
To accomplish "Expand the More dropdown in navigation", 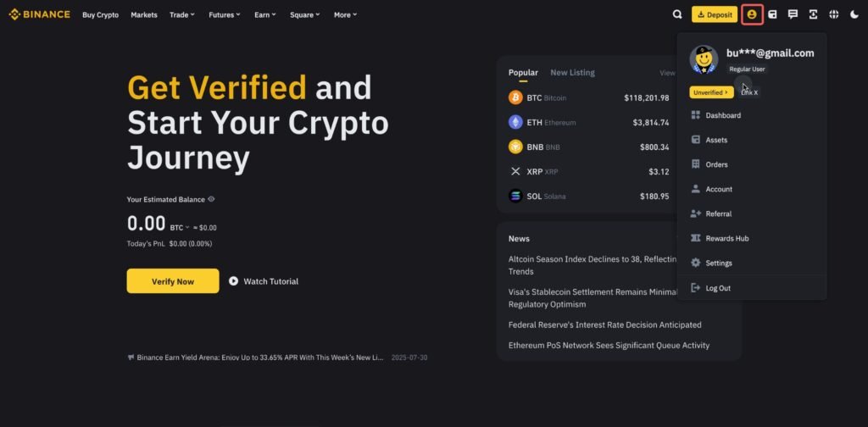I will [345, 14].
